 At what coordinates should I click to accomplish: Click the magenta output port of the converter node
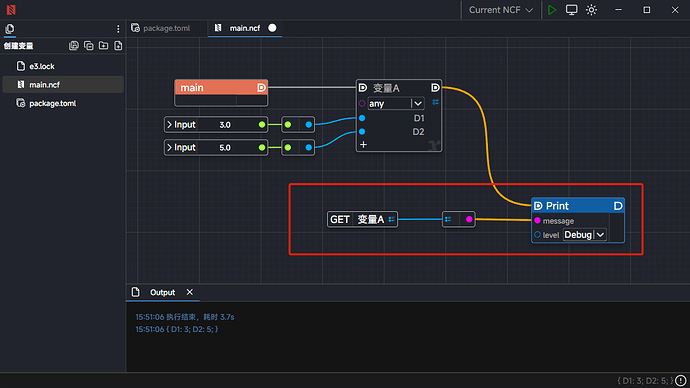[x=469, y=219]
